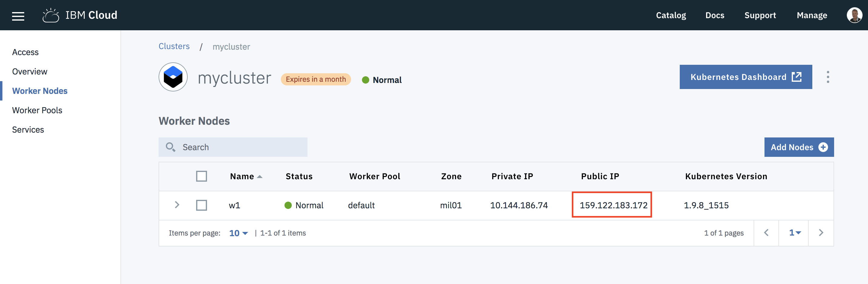Click the IBM Cloud logo icon
Image resolution: width=868 pixels, height=284 pixels.
[x=51, y=15]
